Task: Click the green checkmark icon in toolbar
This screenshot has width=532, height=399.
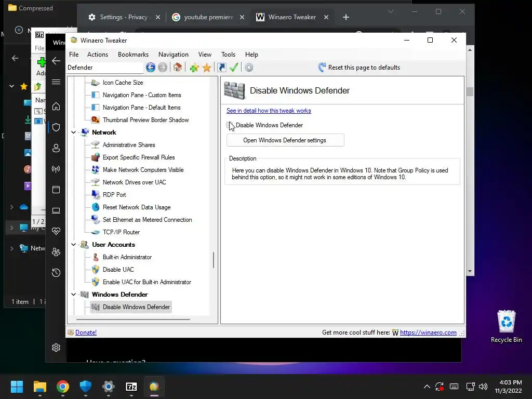Action: 234,68
